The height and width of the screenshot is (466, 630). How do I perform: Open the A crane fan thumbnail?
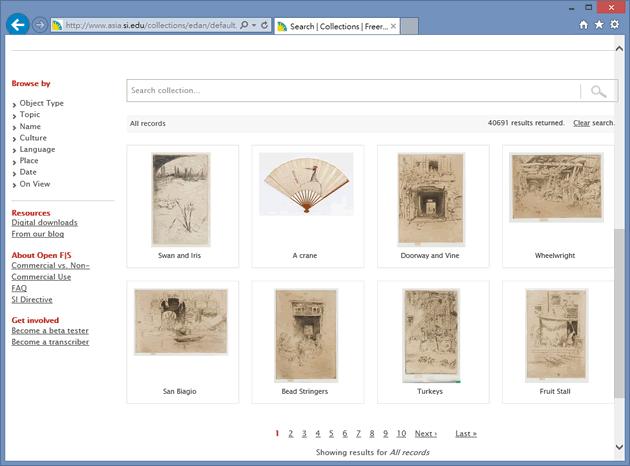305,184
